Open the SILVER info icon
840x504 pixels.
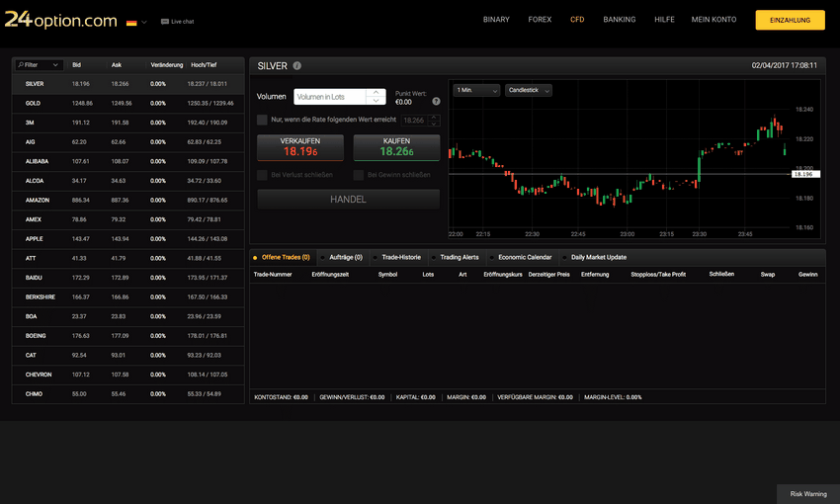pos(296,66)
